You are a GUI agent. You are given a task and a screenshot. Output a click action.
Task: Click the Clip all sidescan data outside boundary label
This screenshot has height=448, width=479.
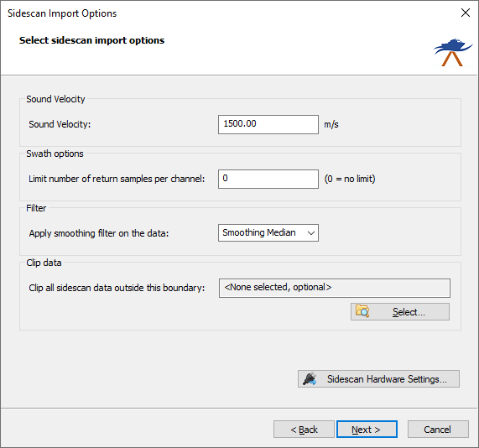click(x=117, y=288)
